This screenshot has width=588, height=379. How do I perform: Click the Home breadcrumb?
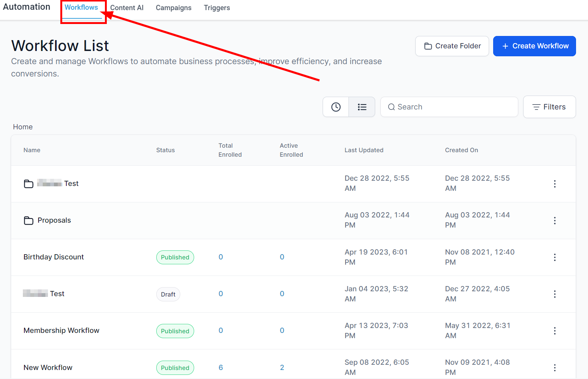click(23, 127)
